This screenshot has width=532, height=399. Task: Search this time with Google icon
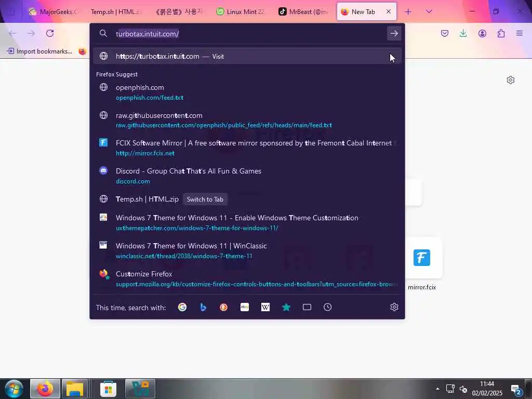coord(182,307)
